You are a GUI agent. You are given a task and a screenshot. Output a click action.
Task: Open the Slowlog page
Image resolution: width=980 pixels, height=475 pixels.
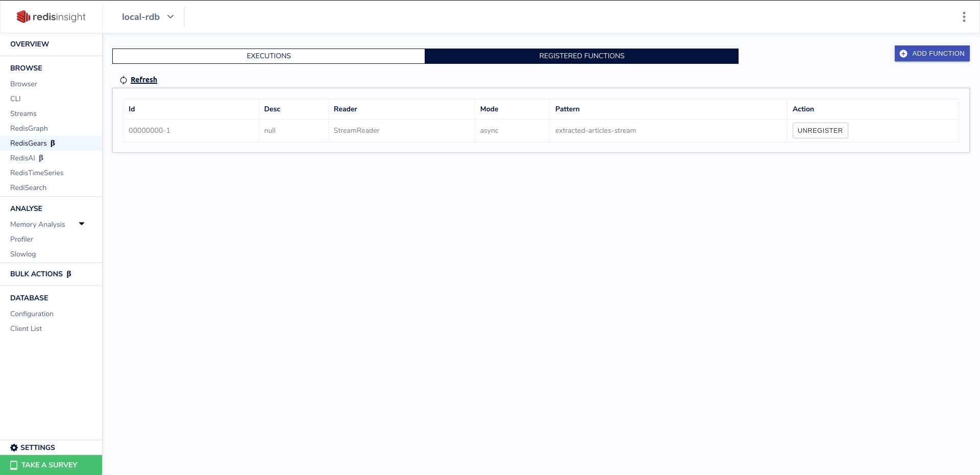(x=23, y=254)
